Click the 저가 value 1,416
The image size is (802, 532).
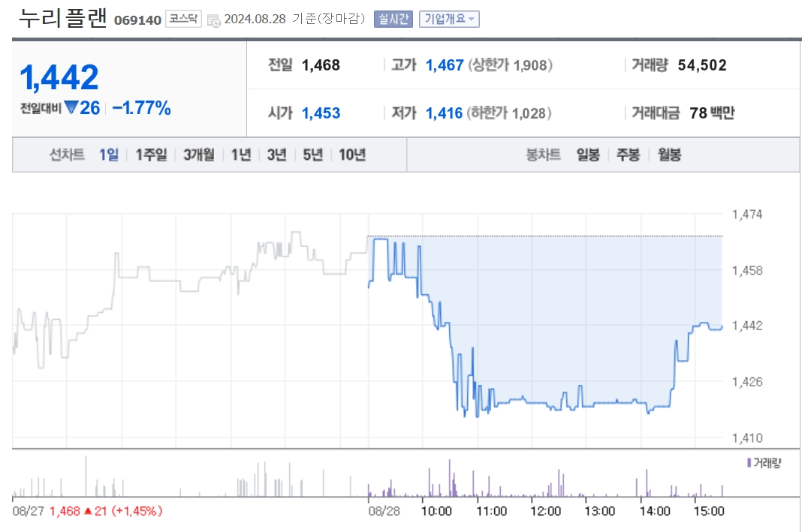(x=444, y=113)
